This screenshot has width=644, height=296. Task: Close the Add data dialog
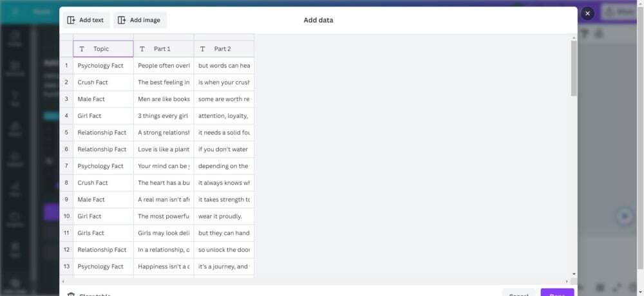(x=588, y=14)
